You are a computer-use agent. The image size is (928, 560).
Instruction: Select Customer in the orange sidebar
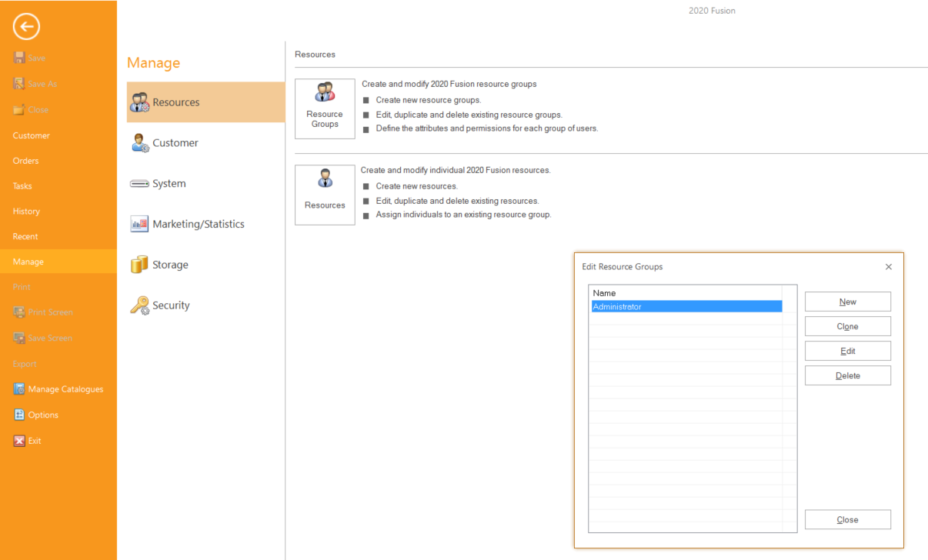pos(31,135)
